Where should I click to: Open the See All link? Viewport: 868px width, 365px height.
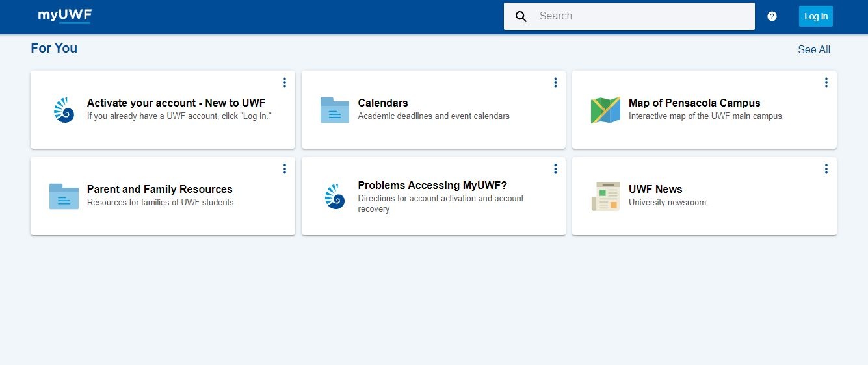tap(814, 50)
